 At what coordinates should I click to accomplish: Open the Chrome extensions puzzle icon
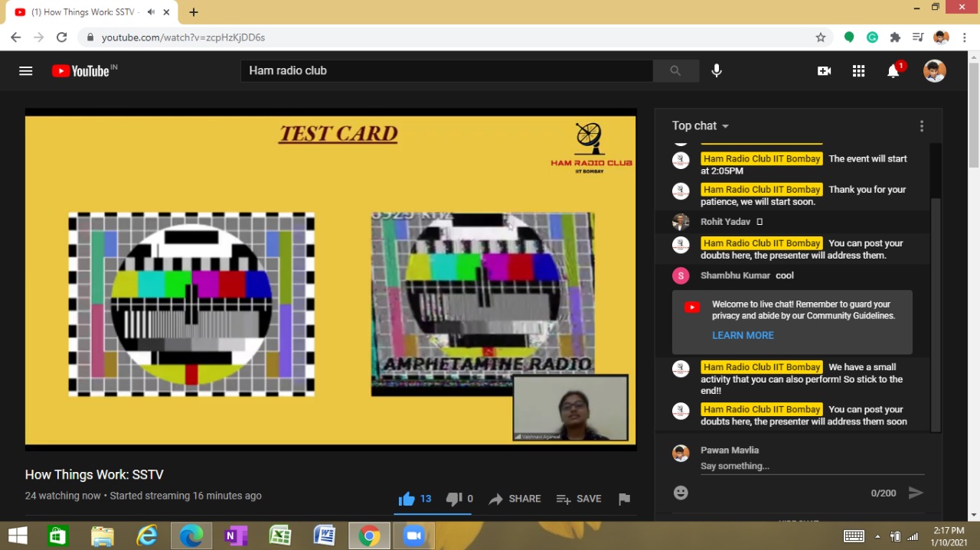895,37
